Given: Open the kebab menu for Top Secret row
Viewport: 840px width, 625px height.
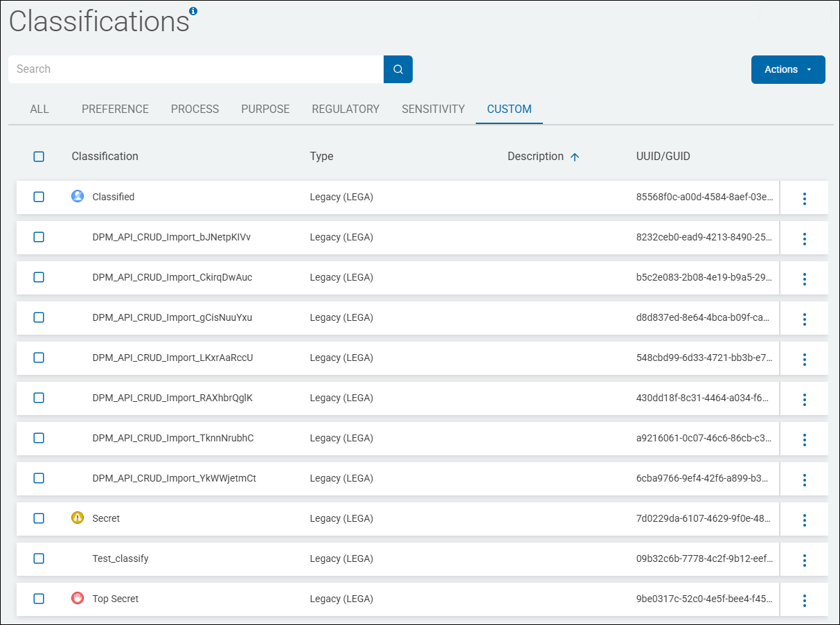Looking at the screenshot, I should coord(804,601).
